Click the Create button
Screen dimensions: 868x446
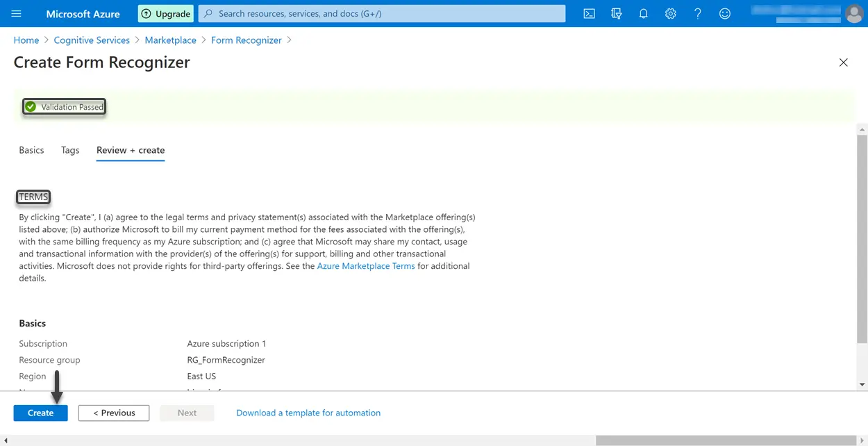40,413
